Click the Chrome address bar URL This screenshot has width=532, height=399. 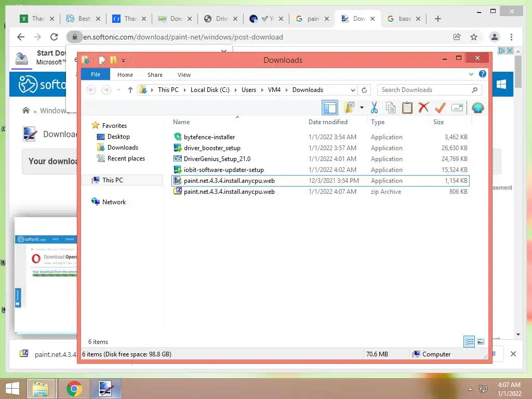[x=183, y=37]
